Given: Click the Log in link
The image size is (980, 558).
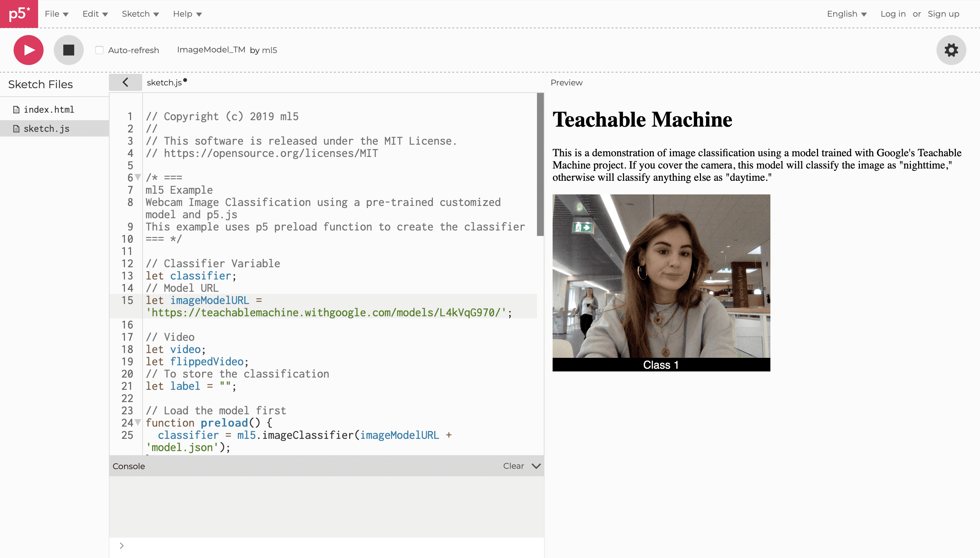Looking at the screenshot, I should pyautogui.click(x=893, y=14).
